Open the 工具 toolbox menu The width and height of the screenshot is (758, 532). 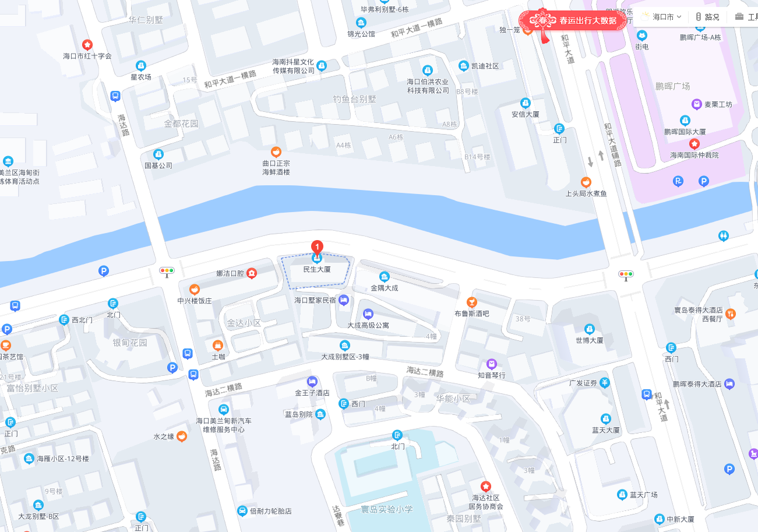click(746, 17)
